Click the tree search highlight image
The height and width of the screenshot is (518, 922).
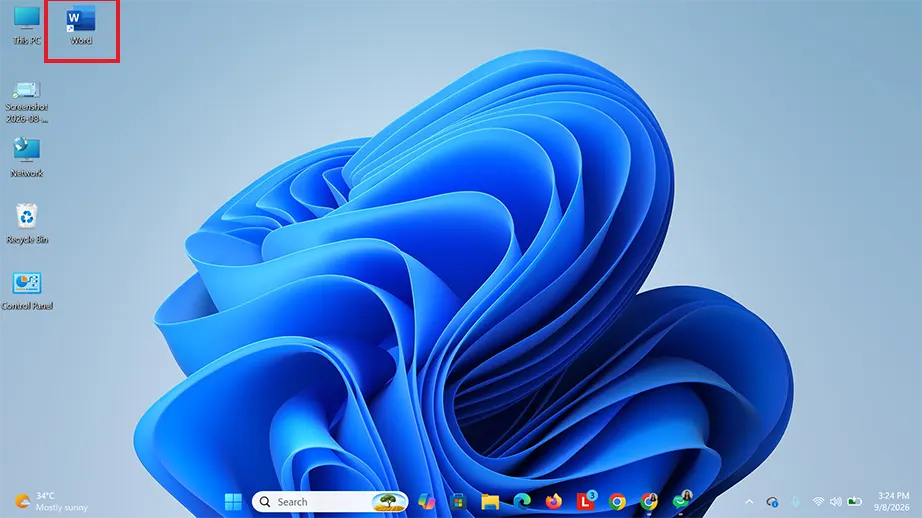[x=388, y=502]
